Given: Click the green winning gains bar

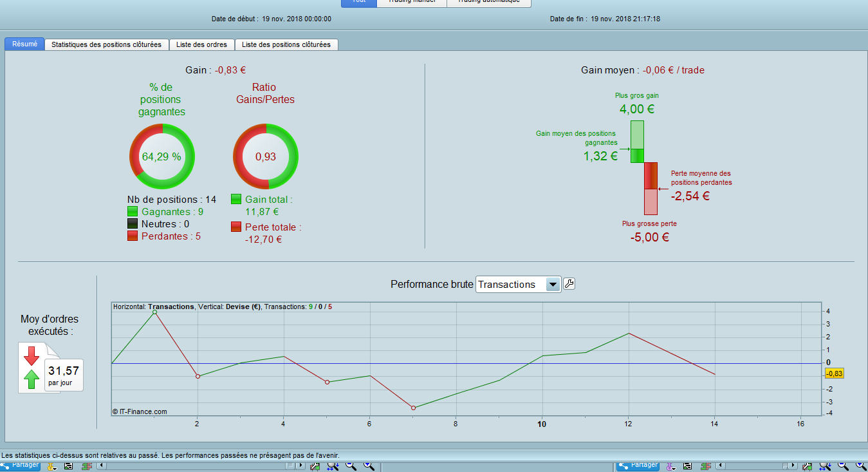Looking at the screenshot, I should click(x=637, y=142).
